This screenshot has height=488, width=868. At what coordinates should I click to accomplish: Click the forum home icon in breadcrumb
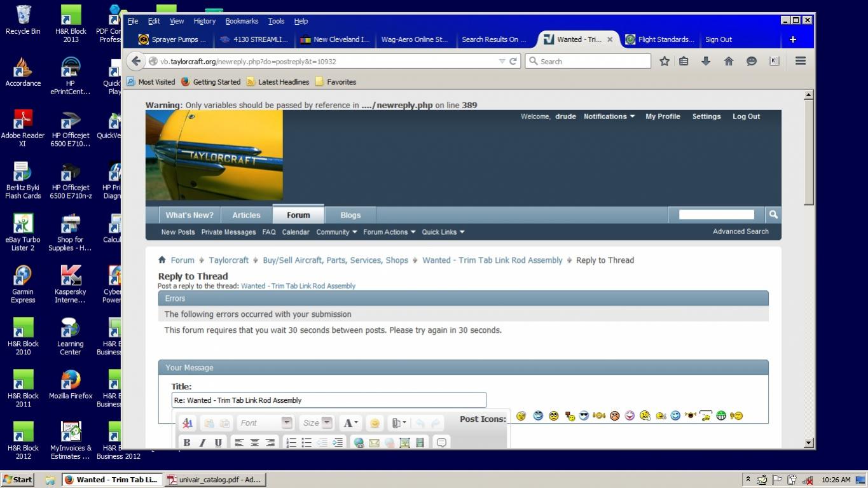[162, 260]
